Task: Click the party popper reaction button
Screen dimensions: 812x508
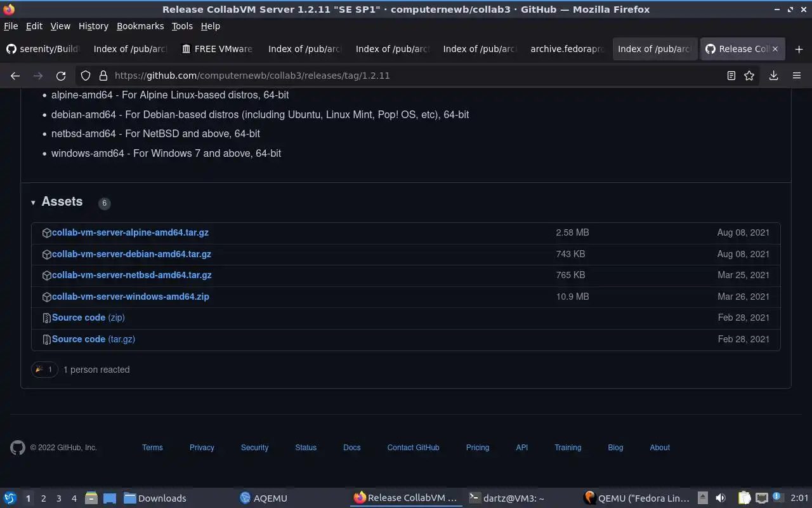Action: 44,370
